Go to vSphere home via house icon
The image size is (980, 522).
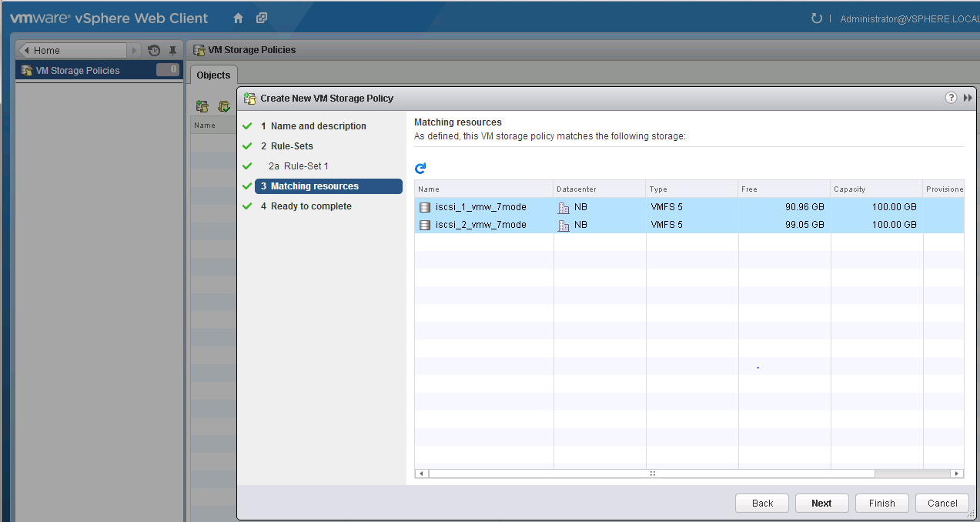point(238,18)
